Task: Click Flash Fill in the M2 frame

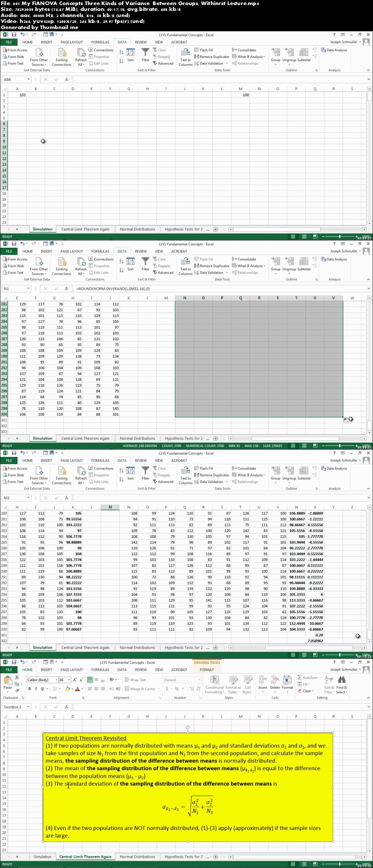Action: tap(204, 469)
